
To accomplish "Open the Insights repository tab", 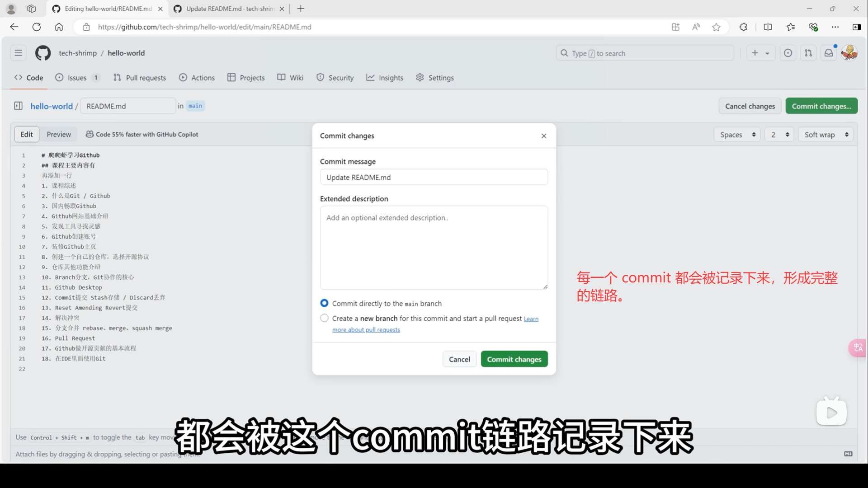I will (385, 78).
